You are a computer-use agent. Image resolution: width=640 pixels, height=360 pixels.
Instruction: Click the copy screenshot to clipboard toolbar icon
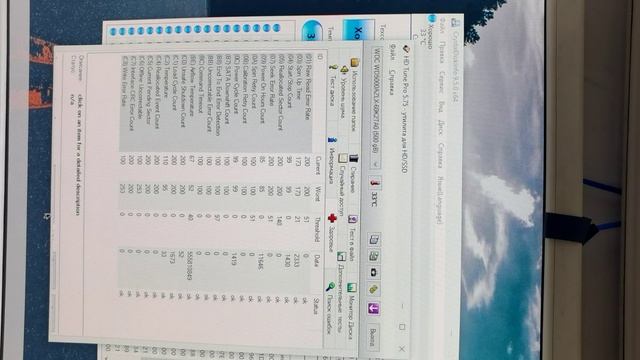pyautogui.click(x=374, y=256)
